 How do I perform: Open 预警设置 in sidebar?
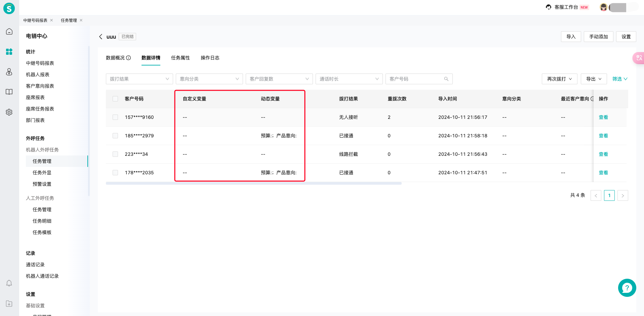click(42, 184)
